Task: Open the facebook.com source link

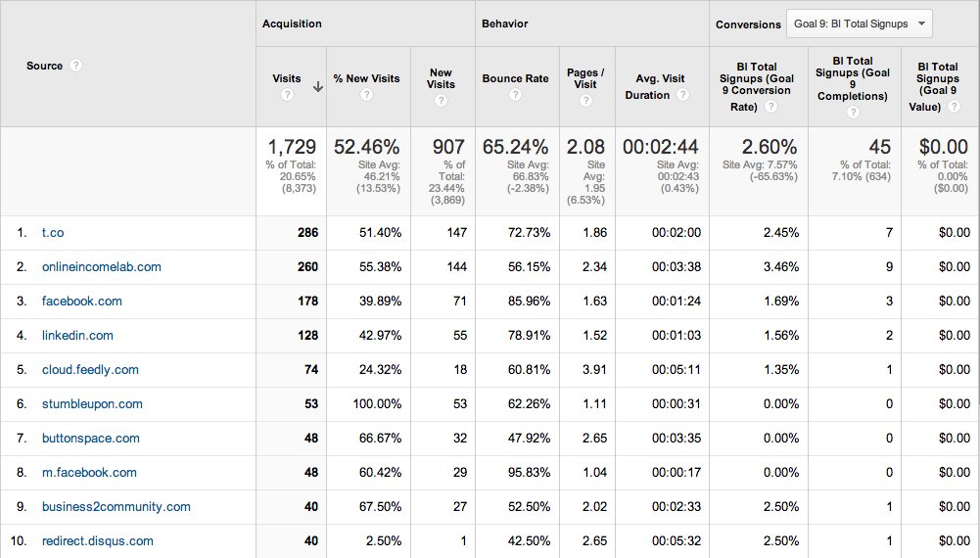Action: [x=82, y=302]
